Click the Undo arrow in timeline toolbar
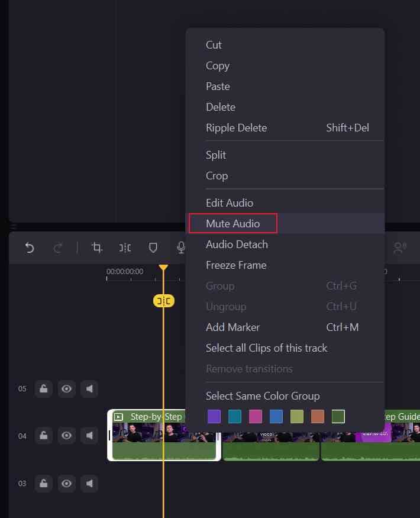Viewport: 420px width, 518px height. tap(30, 247)
